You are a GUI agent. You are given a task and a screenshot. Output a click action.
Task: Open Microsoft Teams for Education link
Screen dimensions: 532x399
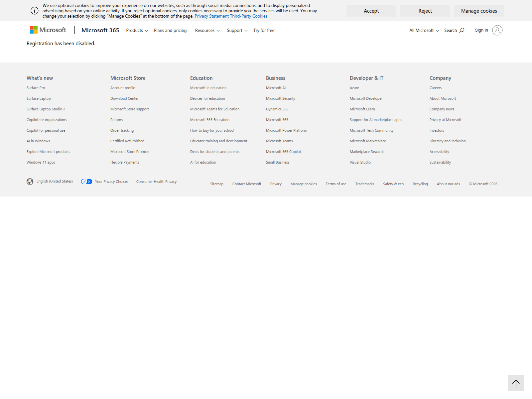coord(215,109)
